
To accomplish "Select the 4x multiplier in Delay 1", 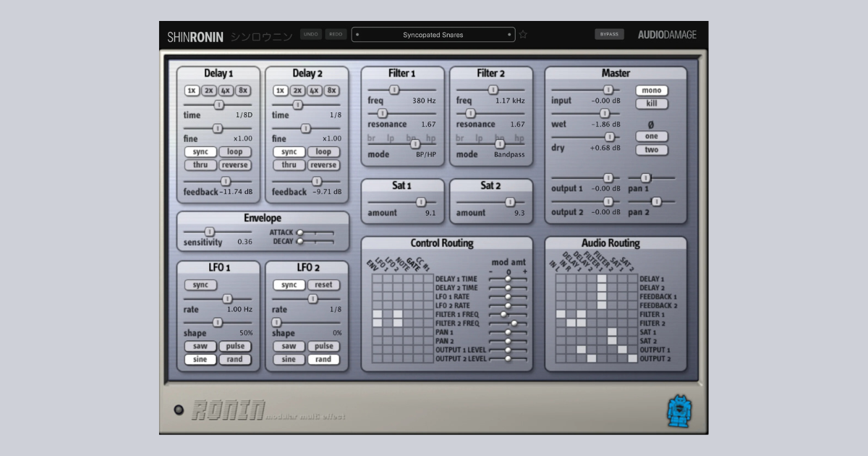I will click(226, 90).
